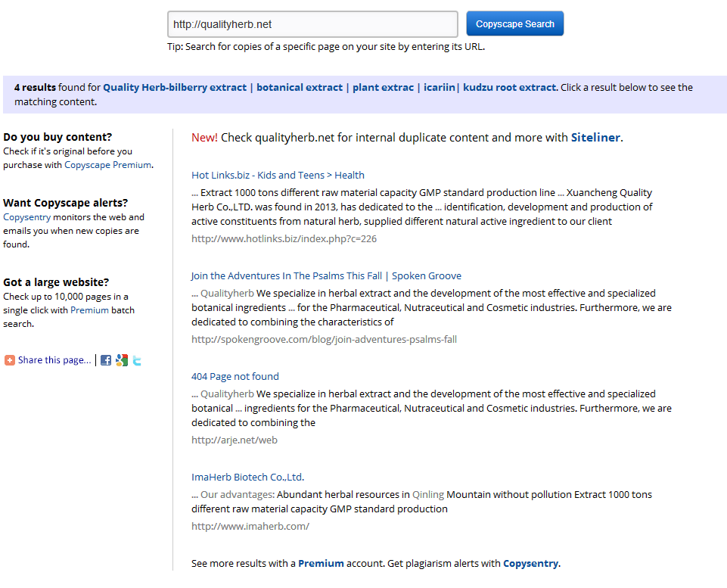Follow the Siteliner link

coord(595,138)
